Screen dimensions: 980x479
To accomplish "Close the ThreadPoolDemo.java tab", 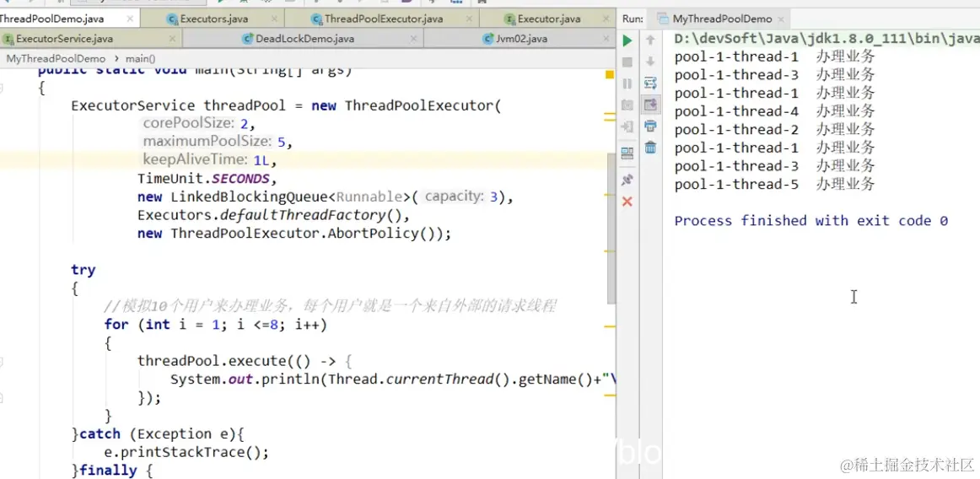I will pyautogui.click(x=130, y=19).
